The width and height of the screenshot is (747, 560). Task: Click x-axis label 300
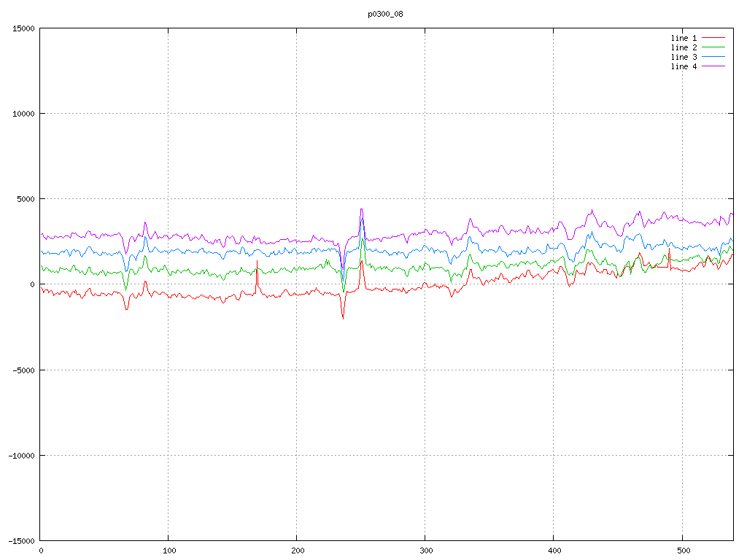coord(426,551)
